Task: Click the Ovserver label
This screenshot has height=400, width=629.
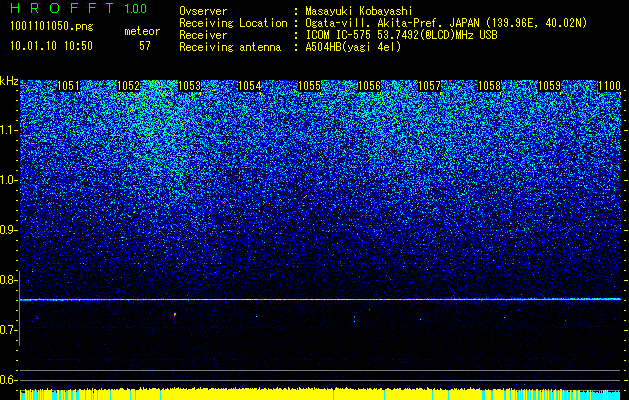Action: click(203, 12)
